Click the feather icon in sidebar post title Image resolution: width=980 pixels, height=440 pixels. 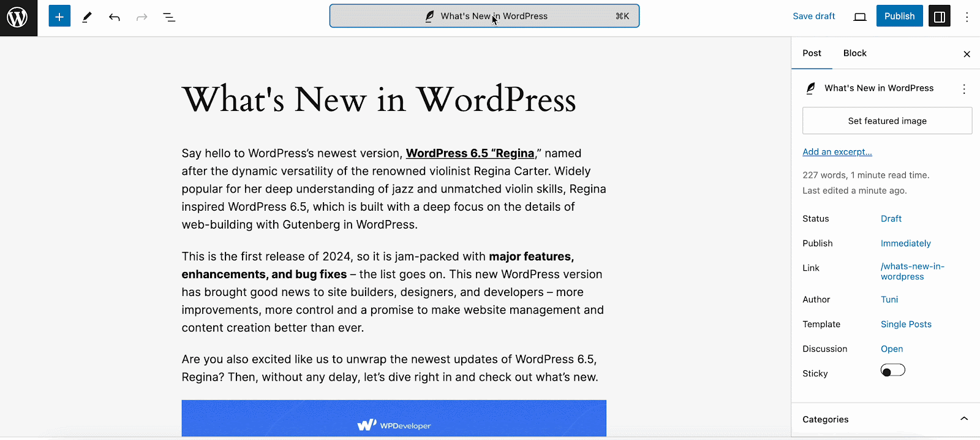click(x=810, y=88)
